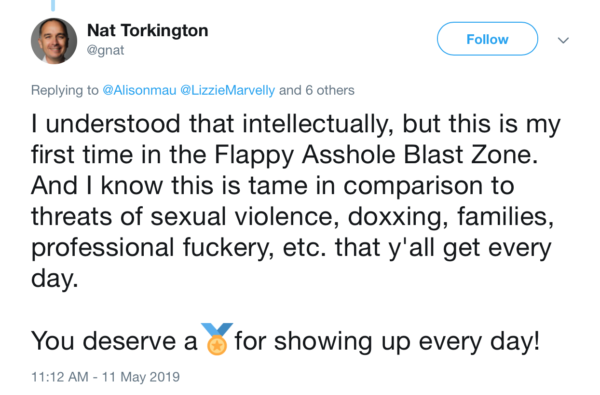This screenshot has width=600, height=395.
Task: Show the "and 6 others" recipients list
Action: pyautogui.click(x=317, y=90)
